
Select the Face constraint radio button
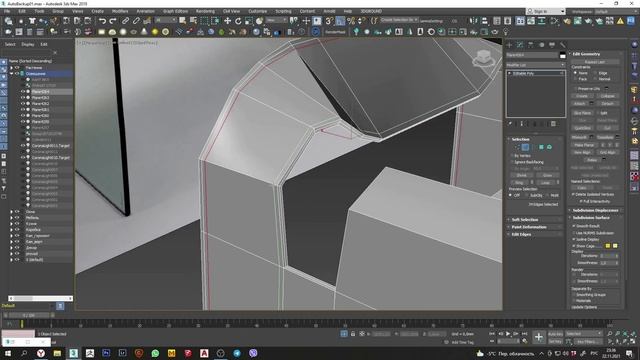pyautogui.click(x=576, y=79)
